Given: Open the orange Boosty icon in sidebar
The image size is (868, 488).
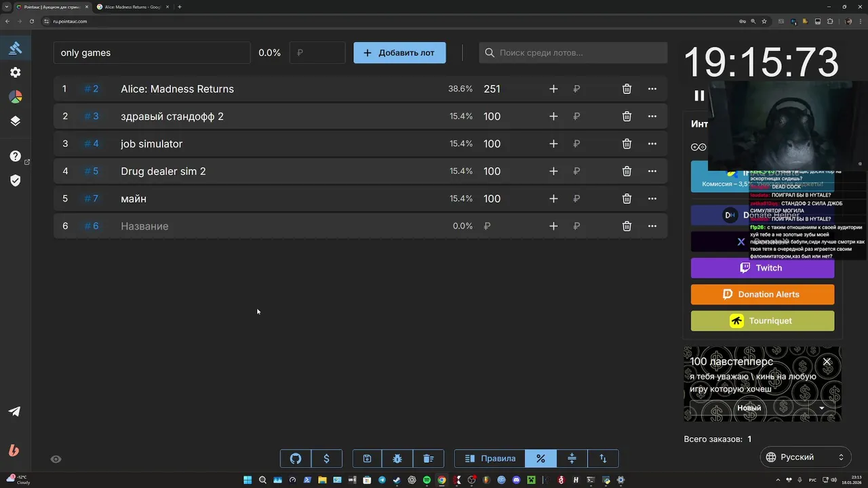Looking at the screenshot, I should tap(14, 450).
